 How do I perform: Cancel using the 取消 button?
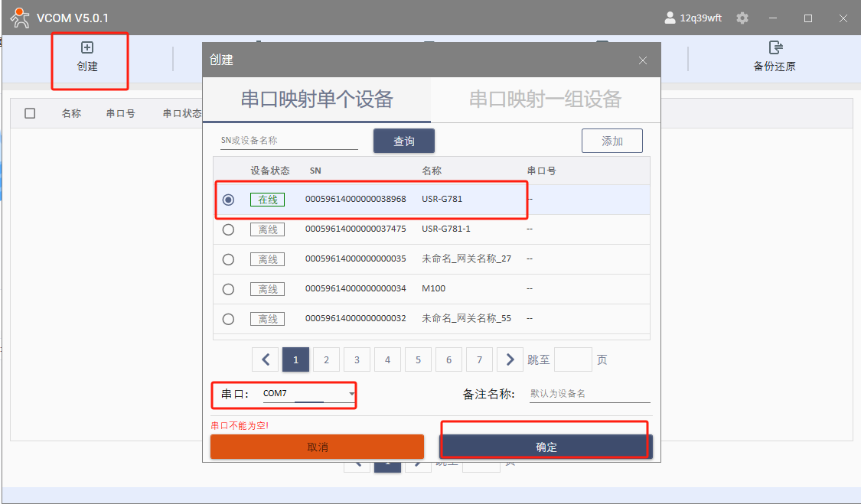click(317, 447)
